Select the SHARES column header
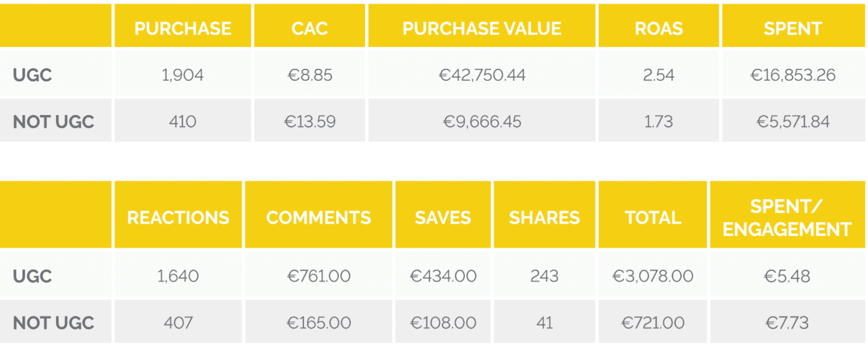The width and height of the screenshot is (868, 346). click(544, 218)
